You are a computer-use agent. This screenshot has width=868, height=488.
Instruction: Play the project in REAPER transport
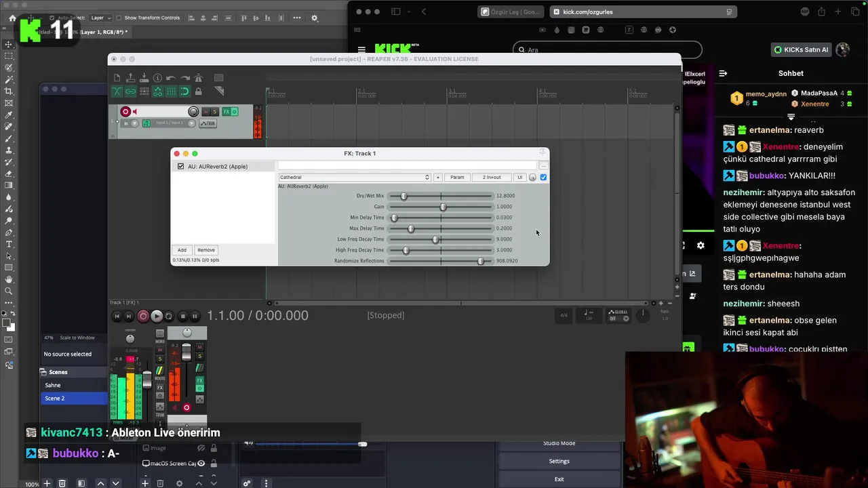(x=157, y=317)
